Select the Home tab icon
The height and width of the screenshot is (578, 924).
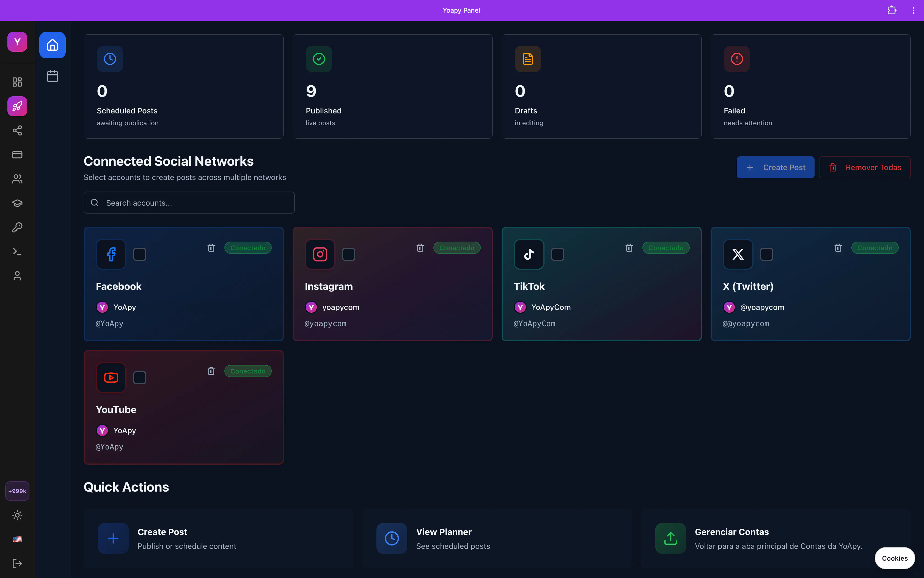[x=52, y=45]
